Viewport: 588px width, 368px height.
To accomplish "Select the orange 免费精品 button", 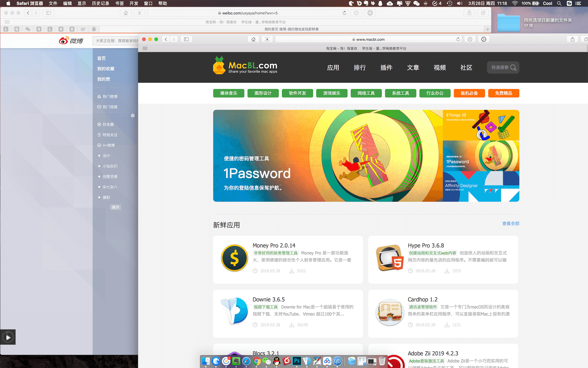I will point(504,93).
